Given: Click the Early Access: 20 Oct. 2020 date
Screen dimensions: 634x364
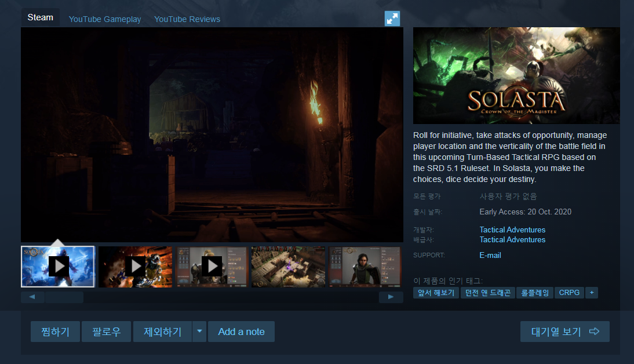Looking at the screenshot, I should tap(525, 212).
